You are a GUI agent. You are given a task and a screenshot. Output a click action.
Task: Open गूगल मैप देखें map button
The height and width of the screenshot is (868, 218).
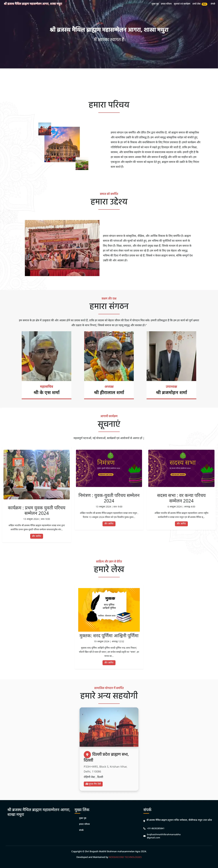pos(93,784)
